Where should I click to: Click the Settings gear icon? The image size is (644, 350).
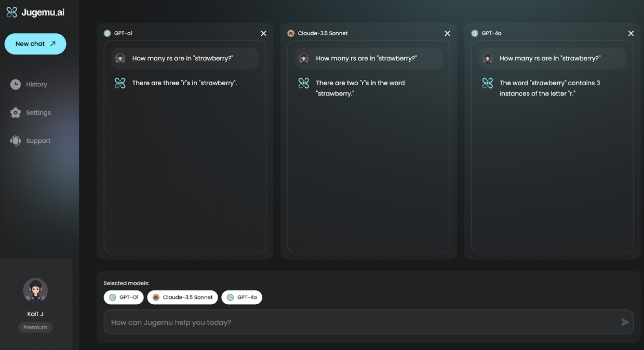[x=16, y=113]
